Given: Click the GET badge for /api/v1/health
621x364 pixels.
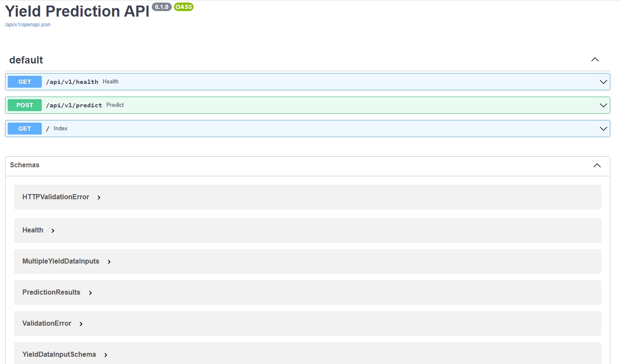Looking at the screenshot, I should pos(25,82).
